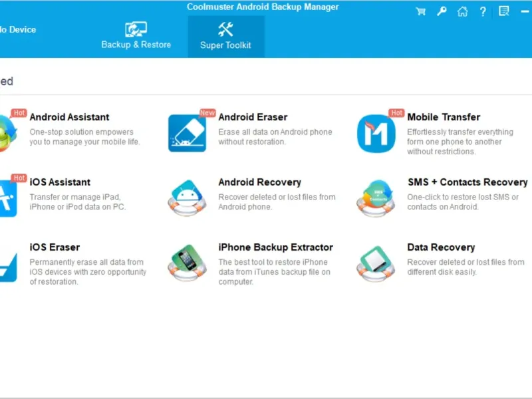Click the New badge on Android Eraser
532x399 pixels.
tap(207, 113)
